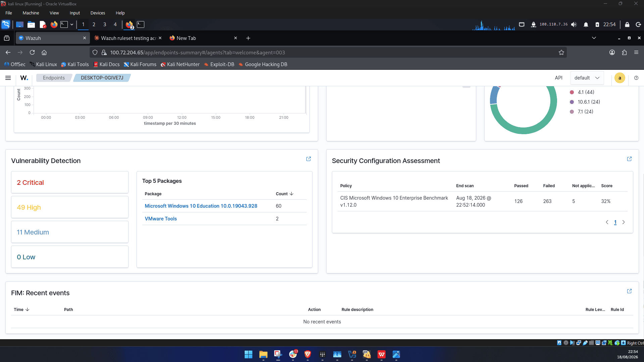The height and width of the screenshot is (362, 644).
Task: Go to next SCA policy page
Action: 624,222
